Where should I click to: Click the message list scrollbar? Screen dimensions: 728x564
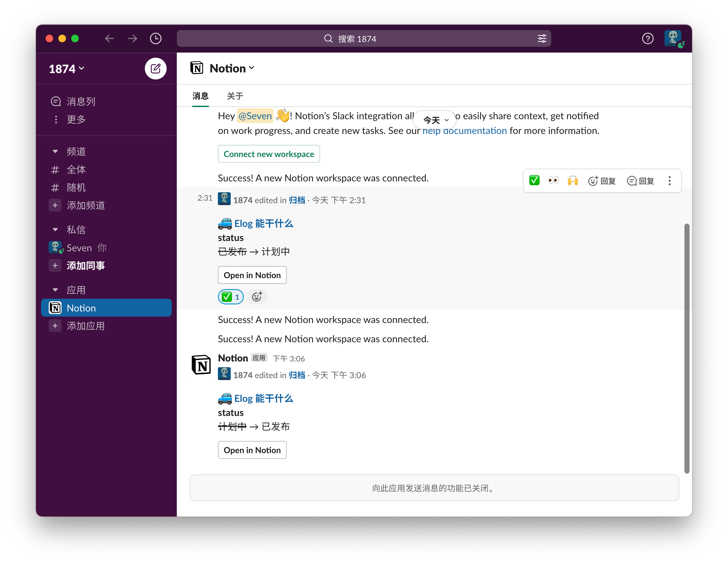coord(687,348)
